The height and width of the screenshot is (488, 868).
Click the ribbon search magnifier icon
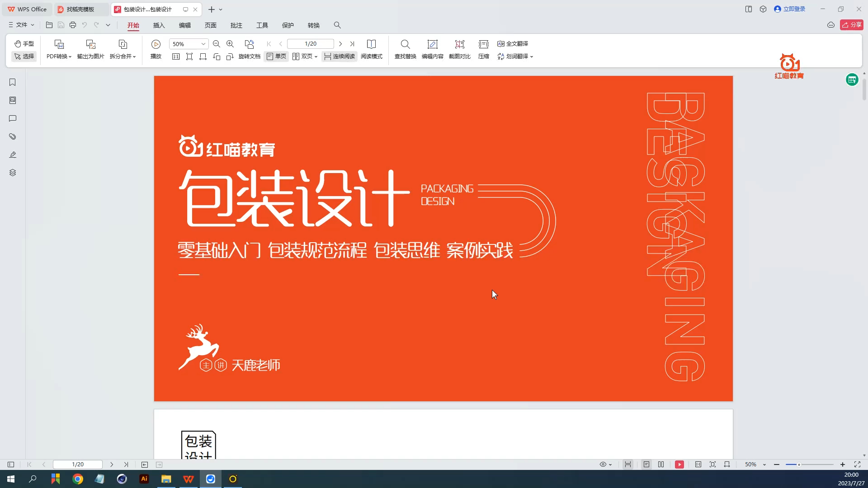point(337,25)
